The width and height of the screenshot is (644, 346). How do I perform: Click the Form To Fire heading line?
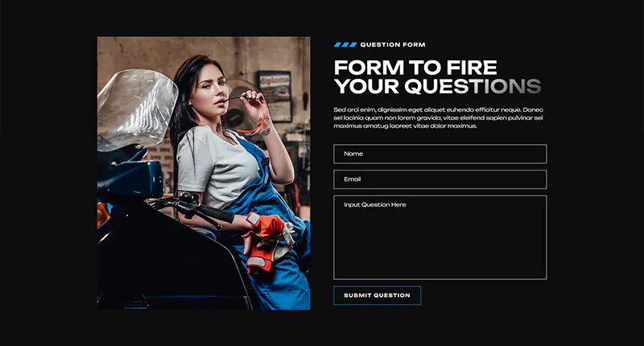point(415,68)
